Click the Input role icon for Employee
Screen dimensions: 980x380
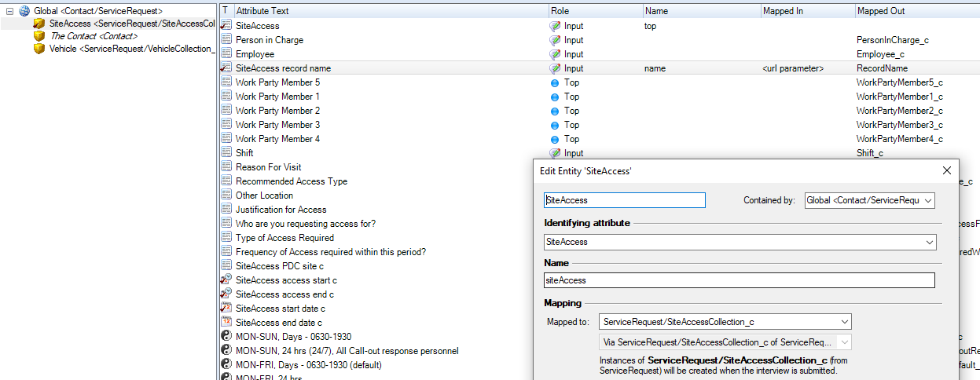pyautogui.click(x=555, y=54)
